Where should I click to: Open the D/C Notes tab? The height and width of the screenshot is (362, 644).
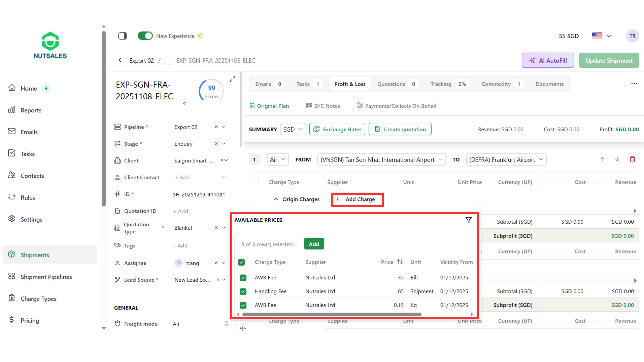pyautogui.click(x=323, y=106)
